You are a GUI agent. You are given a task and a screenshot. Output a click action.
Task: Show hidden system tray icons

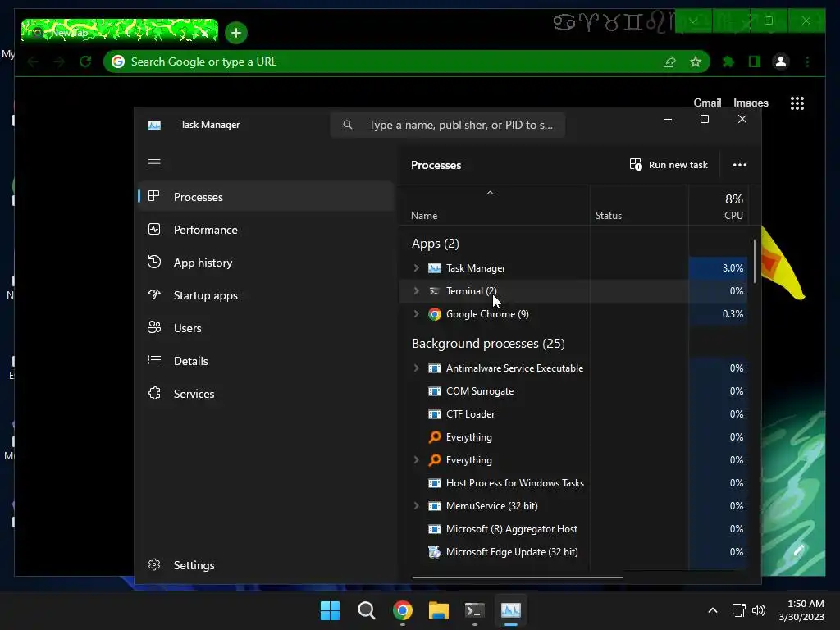pyautogui.click(x=713, y=610)
